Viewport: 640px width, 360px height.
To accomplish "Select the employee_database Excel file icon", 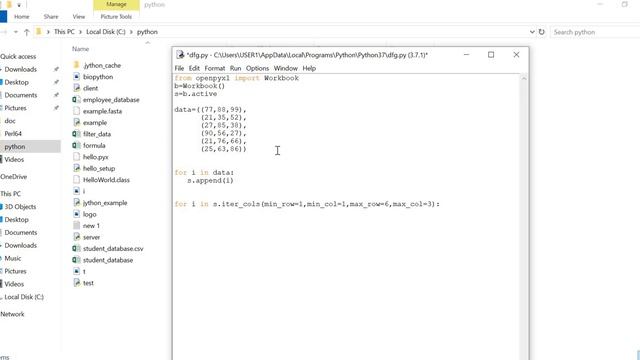I will 76,99.
